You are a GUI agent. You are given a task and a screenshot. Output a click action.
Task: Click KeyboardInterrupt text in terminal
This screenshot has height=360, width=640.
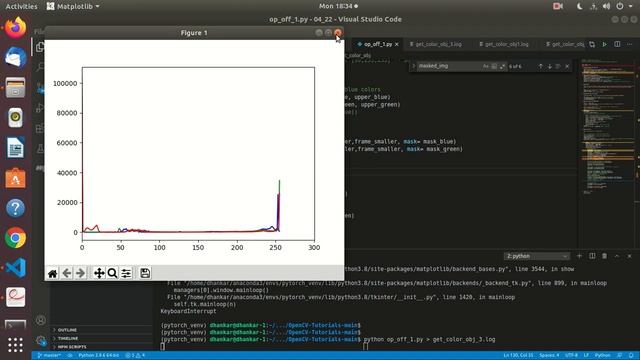click(188, 311)
